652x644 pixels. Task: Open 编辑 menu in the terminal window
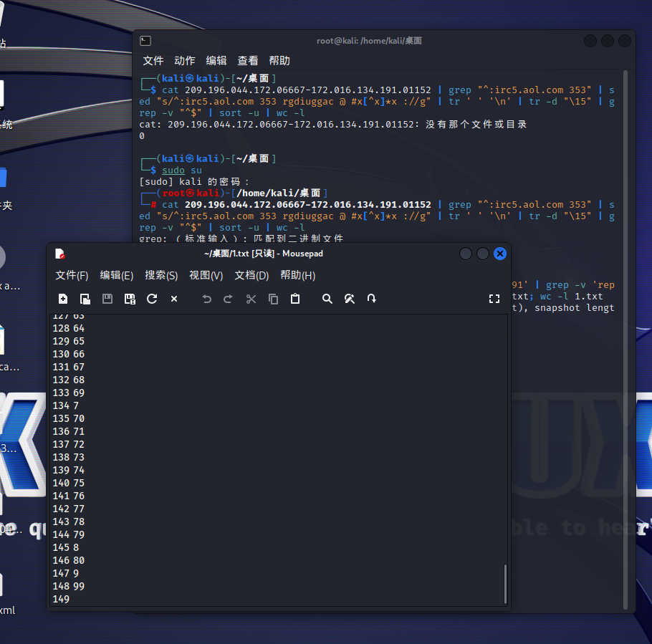tap(216, 61)
